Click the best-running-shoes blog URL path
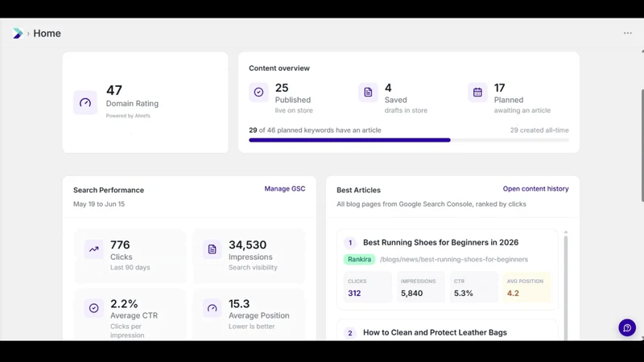 click(454, 259)
